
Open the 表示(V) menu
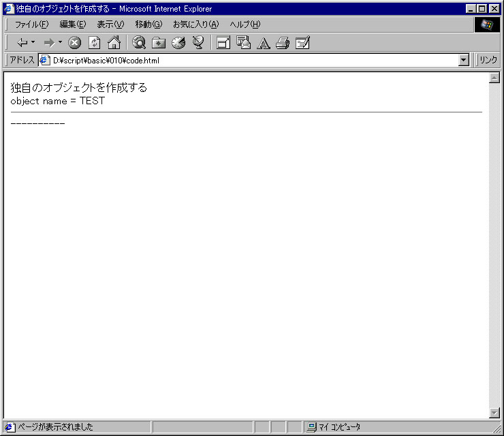click(110, 25)
